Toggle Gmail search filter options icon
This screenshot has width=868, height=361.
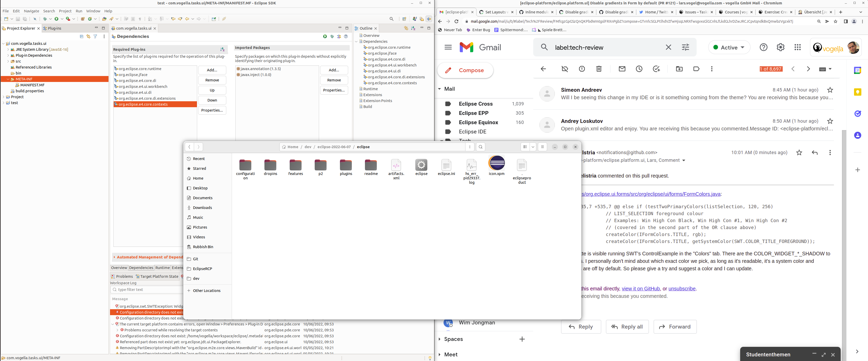[x=685, y=47]
